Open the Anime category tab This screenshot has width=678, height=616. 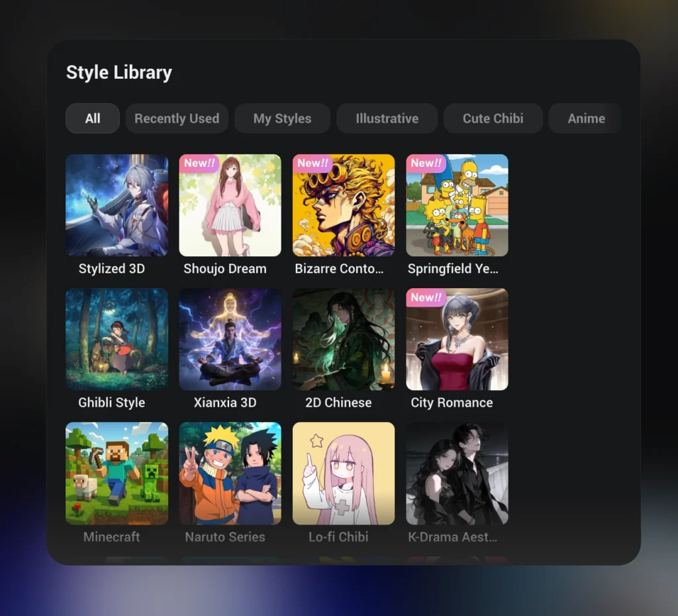click(x=586, y=119)
